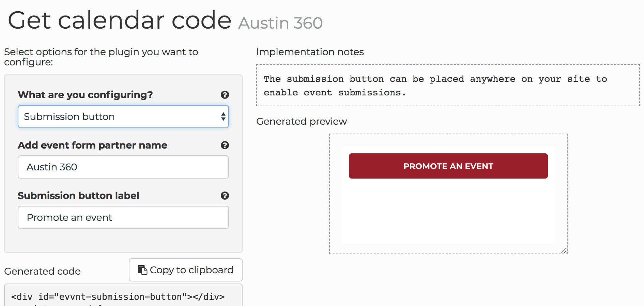Click the 'What are you configuring?' label

pyautogui.click(x=85, y=95)
